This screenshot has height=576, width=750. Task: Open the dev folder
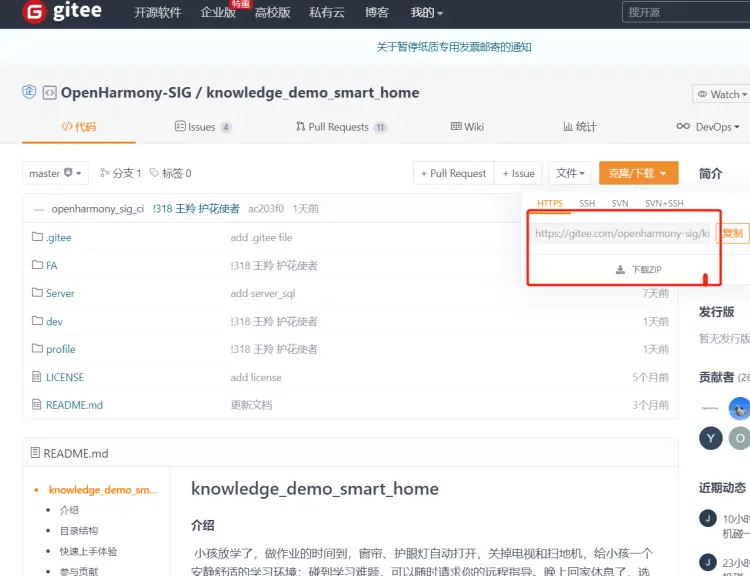[x=54, y=321]
